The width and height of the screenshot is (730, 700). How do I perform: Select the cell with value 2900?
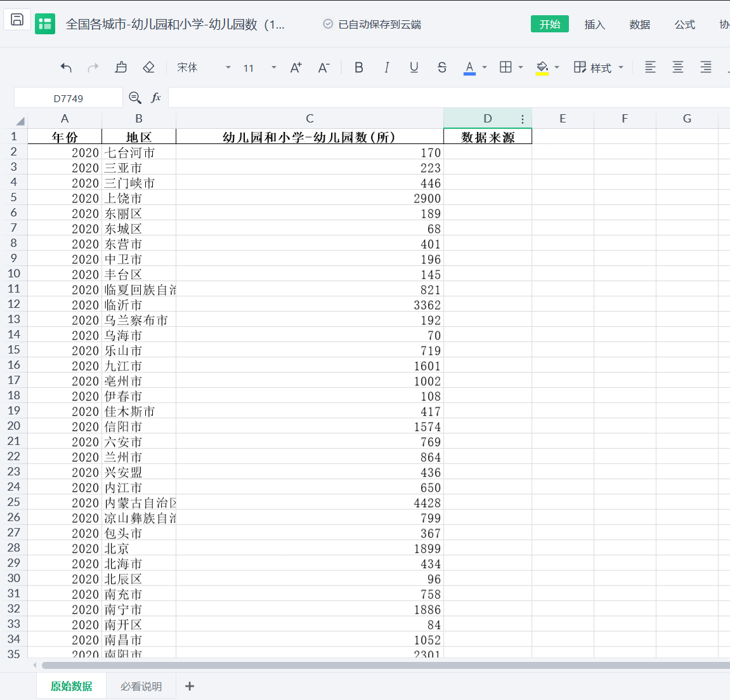310,198
